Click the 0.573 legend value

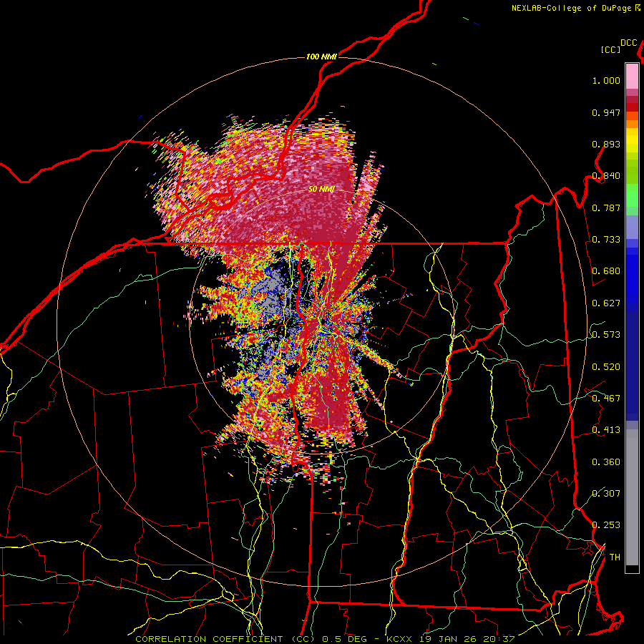point(606,335)
